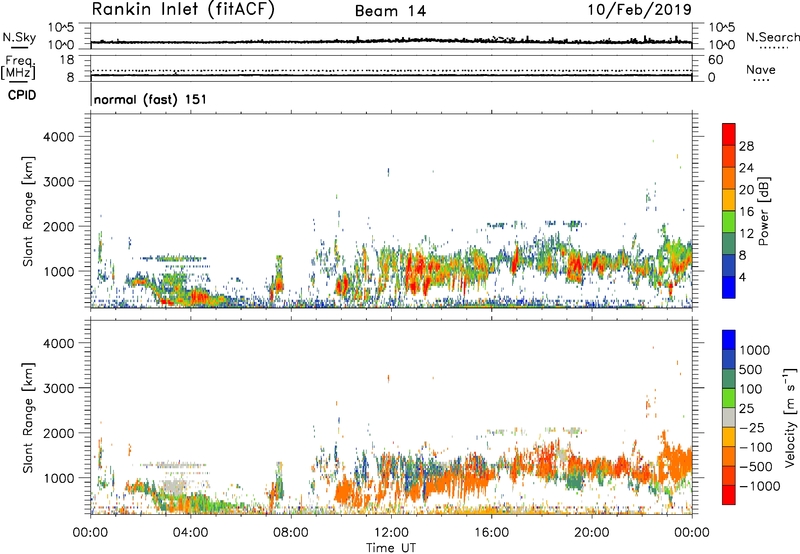Pick the gray -25 to 25 velocity segment

(x=729, y=417)
